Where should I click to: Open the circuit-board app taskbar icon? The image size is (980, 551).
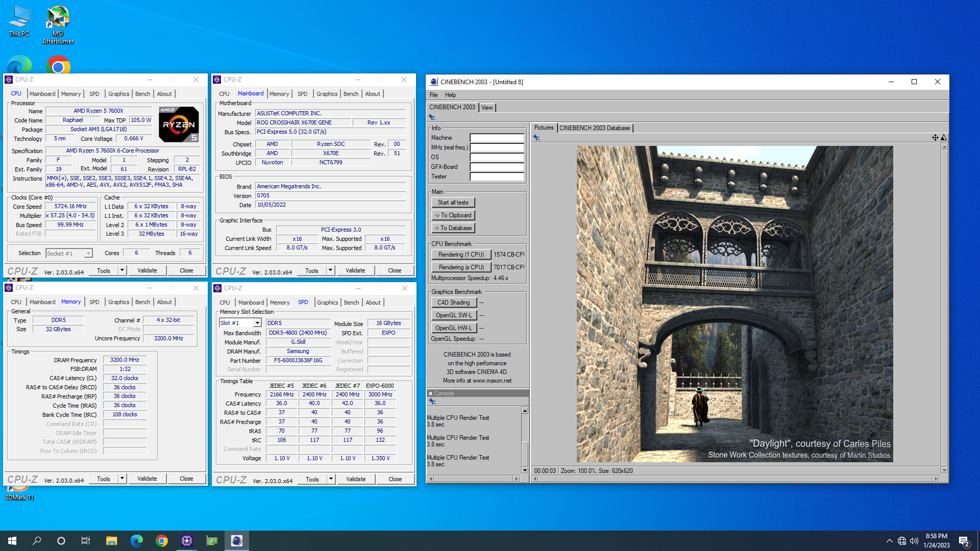pyautogui.click(x=211, y=541)
